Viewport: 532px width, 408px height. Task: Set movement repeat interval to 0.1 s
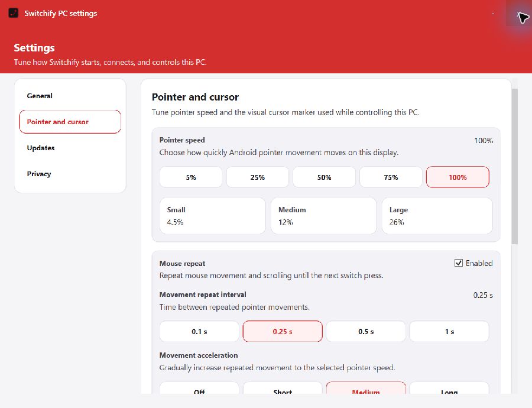(199, 331)
